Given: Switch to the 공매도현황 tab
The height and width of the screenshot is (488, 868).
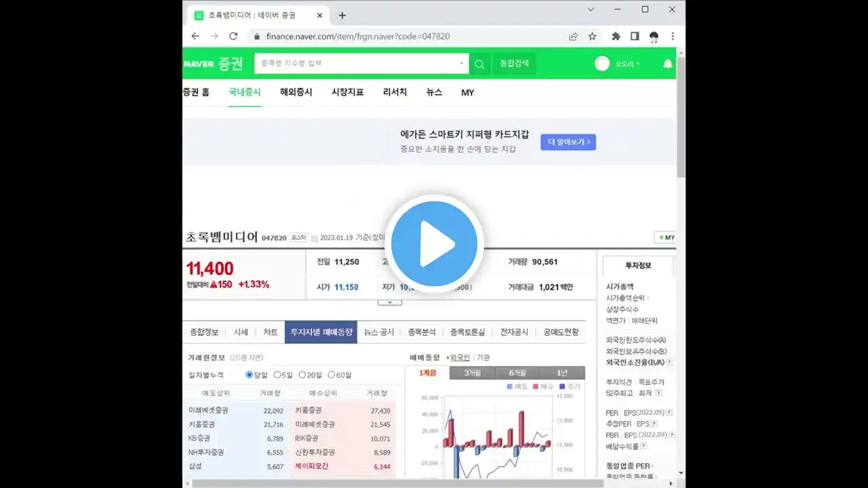Looking at the screenshot, I should 561,332.
